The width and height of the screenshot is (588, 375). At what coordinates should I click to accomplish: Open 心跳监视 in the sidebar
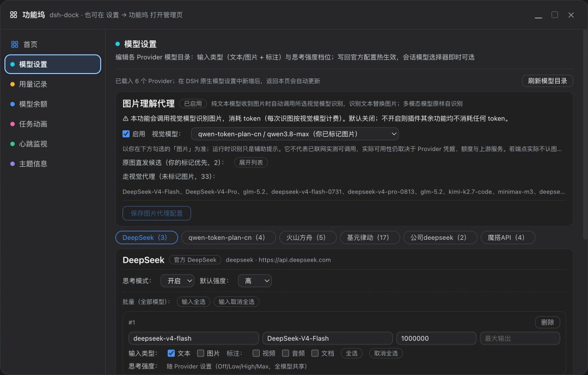coord(53,144)
